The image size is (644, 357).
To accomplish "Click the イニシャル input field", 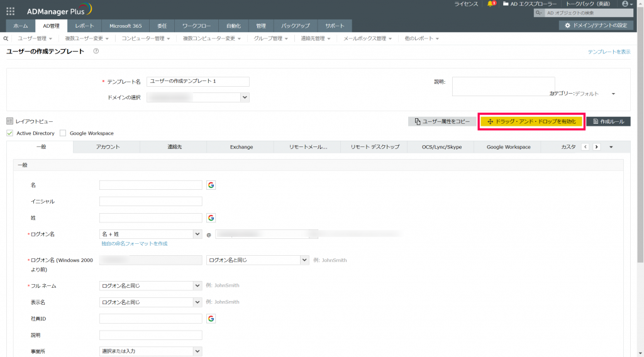I will [151, 202].
